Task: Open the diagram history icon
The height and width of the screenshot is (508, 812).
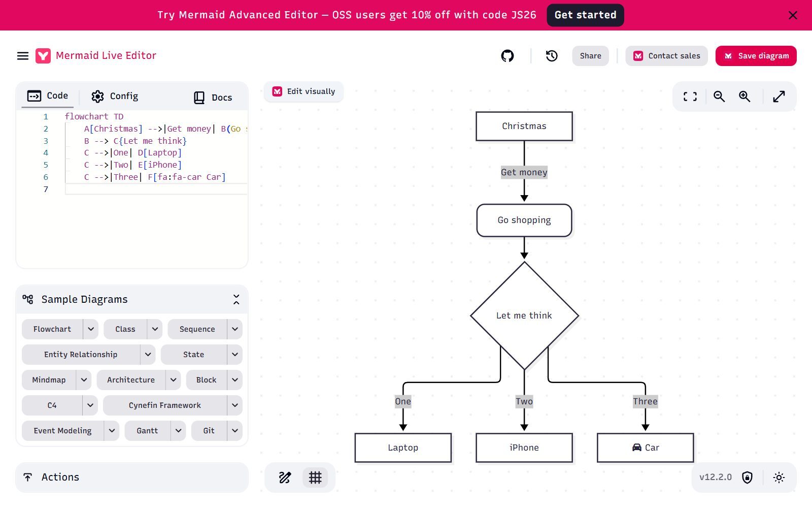Action: pos(552,56)
